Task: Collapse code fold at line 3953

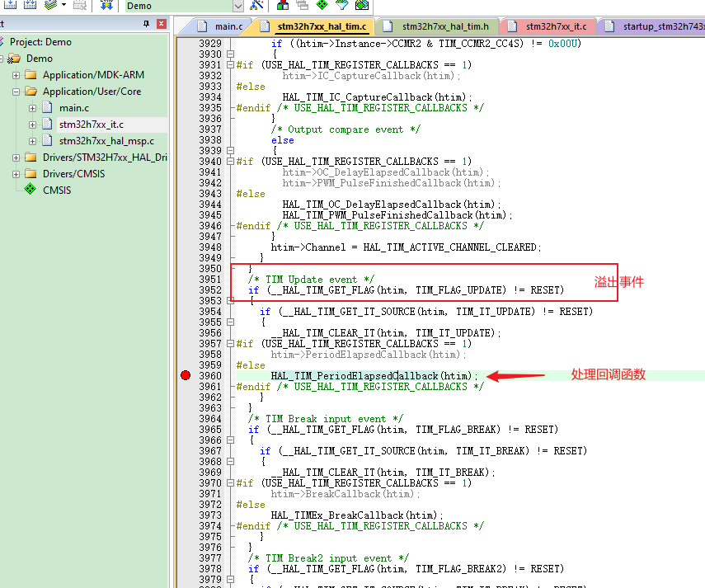Action: (230, 301)
